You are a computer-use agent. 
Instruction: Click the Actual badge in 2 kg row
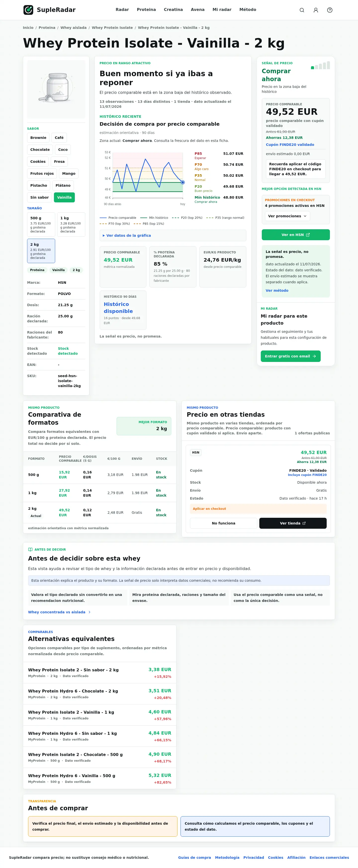click(36, 516)
